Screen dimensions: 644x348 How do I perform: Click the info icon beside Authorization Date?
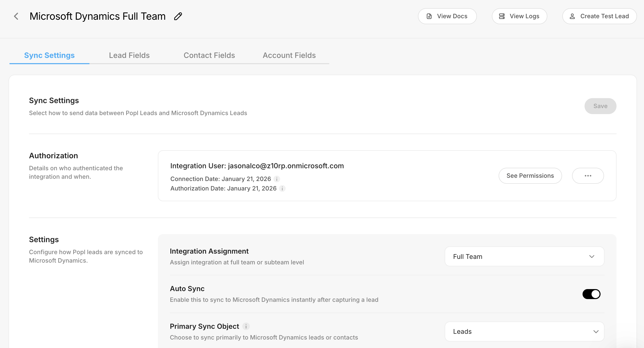[x=282, y=188]
